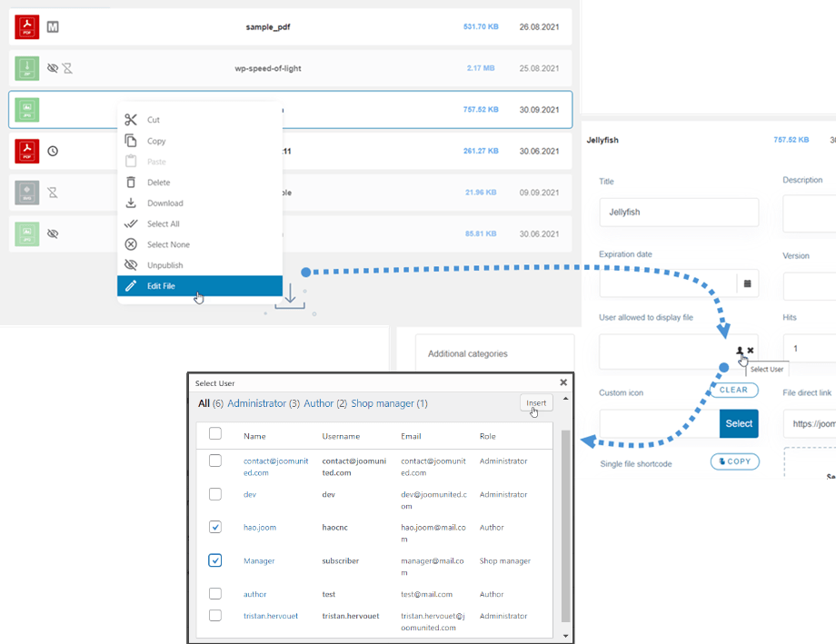Click the sample_pdf PDF file icon
Image resolution: width=836 pixels, height=644 pixels.
[27, 27]
